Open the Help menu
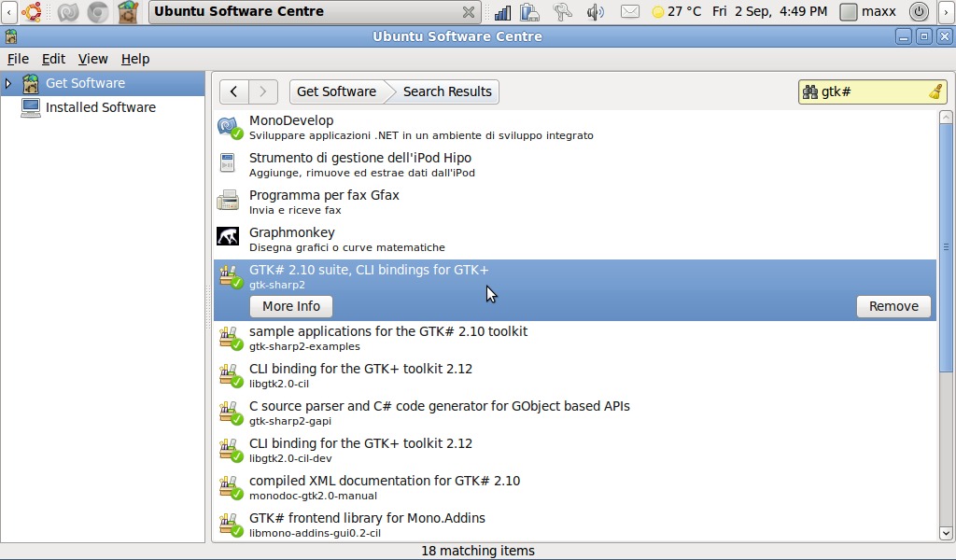 [134, 59]
